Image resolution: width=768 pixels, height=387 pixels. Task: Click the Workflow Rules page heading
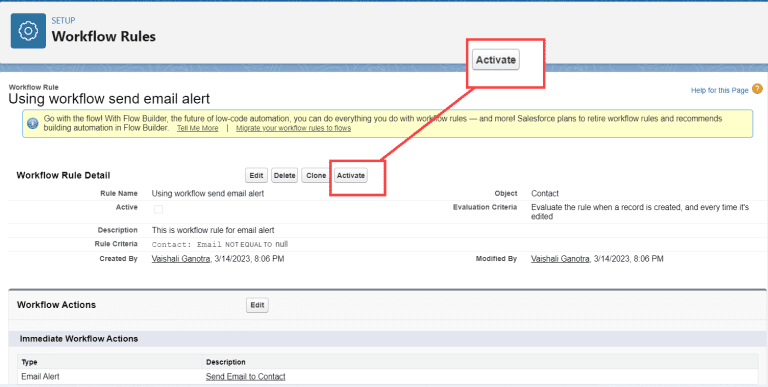104,37
